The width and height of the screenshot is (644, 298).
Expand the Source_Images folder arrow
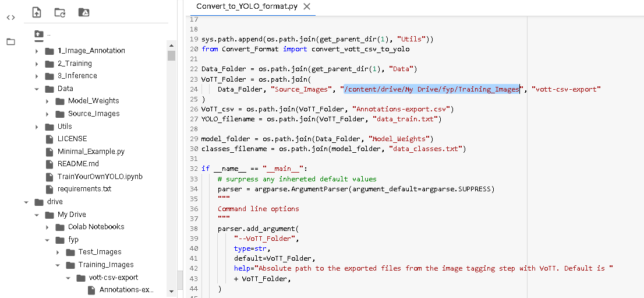(x=47, y=114)
